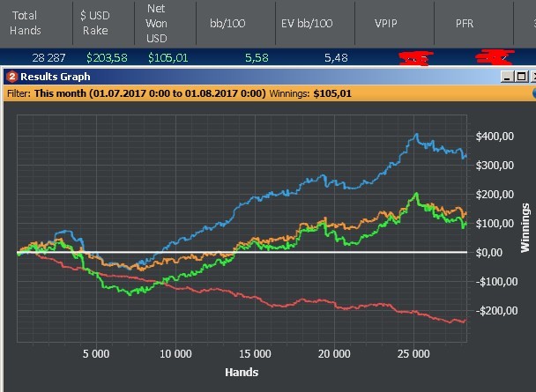Click the -$200,00 axis label
536x392 pixels.
click(496, 311)
